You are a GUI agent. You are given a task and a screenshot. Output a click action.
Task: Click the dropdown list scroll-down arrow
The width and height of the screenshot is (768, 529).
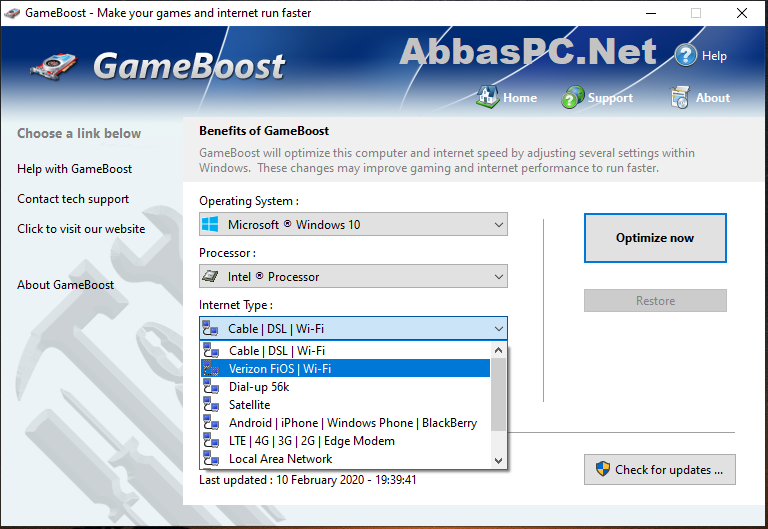click(x=499, y=460)
